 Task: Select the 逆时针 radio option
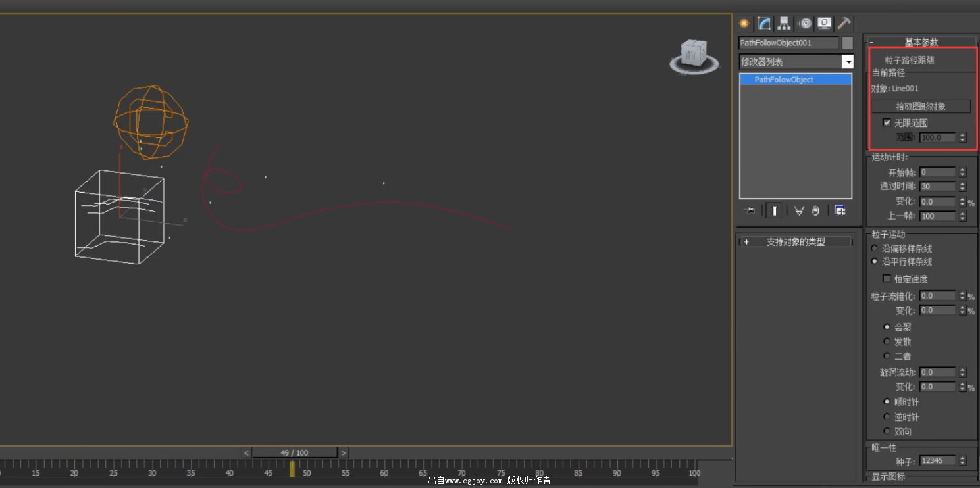point(887,417)
